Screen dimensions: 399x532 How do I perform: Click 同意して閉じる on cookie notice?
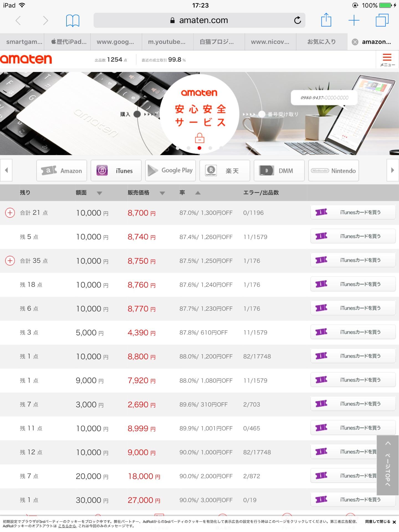coord(380,522)
